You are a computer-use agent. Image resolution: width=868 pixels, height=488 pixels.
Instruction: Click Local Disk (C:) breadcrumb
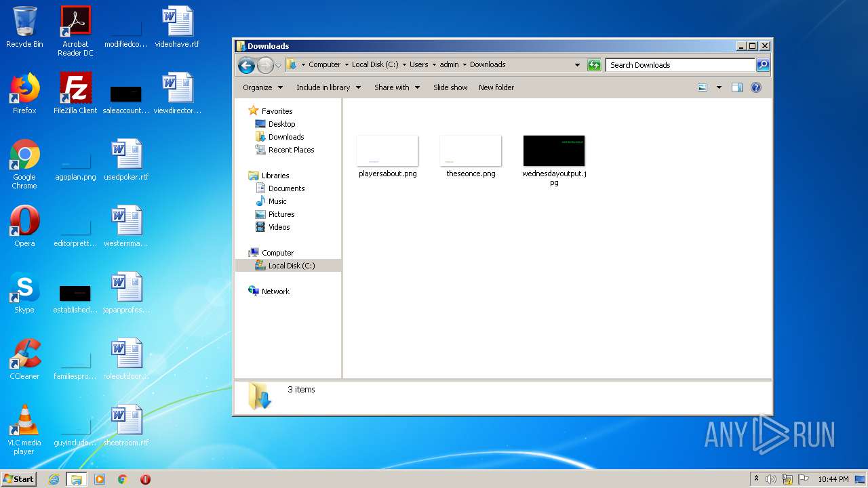(375, 65)
